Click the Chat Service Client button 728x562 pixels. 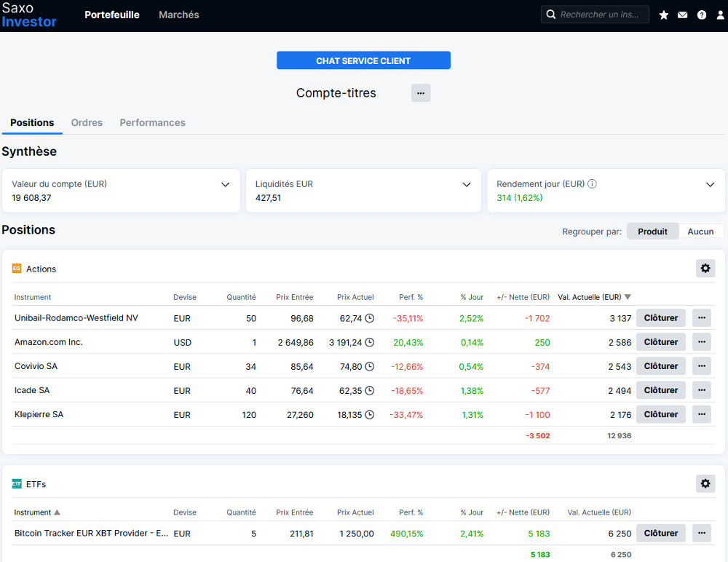click(363, 60)
